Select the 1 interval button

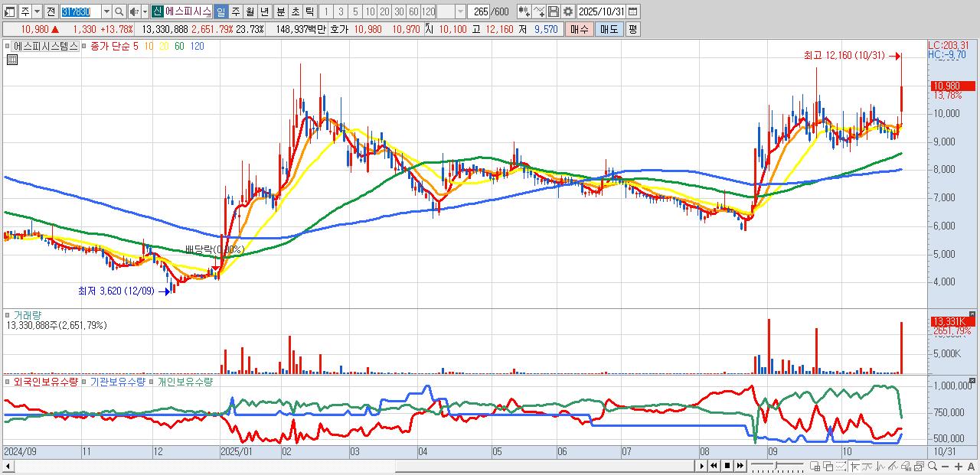[326, 11]
